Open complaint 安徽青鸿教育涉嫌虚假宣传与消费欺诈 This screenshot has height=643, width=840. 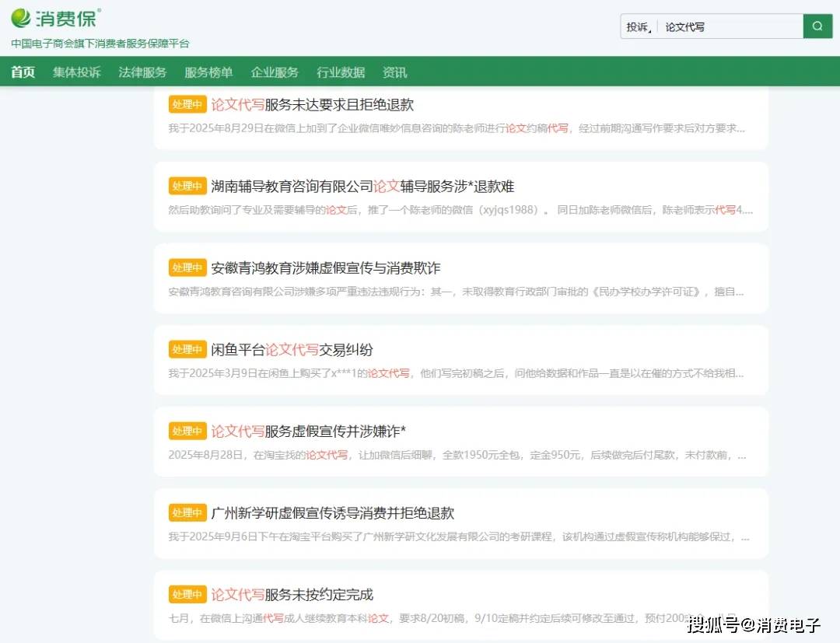[x=326, y=267]
